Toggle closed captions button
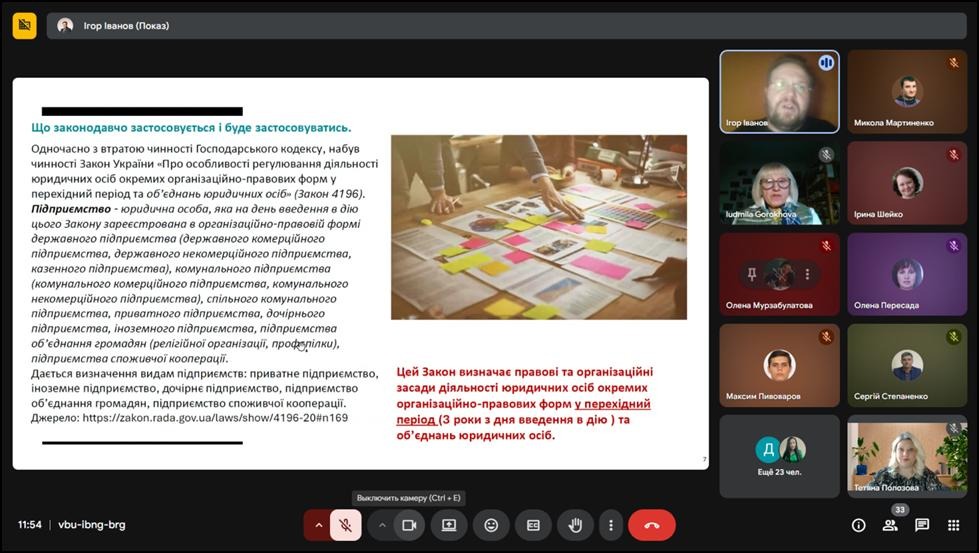 (533, 525)
